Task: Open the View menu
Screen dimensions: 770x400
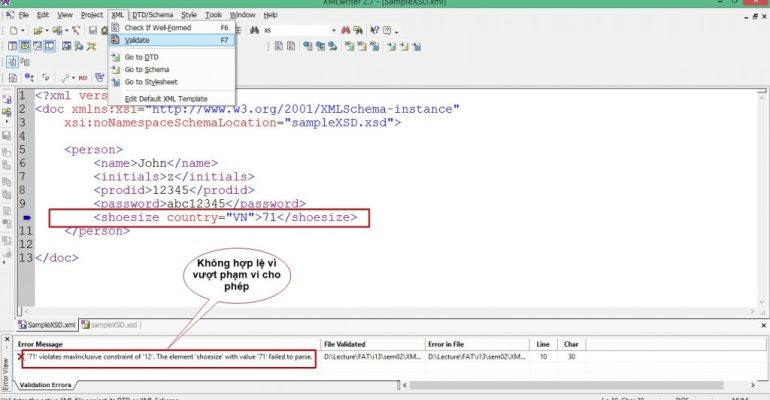Action: click(x=65, y=15)
